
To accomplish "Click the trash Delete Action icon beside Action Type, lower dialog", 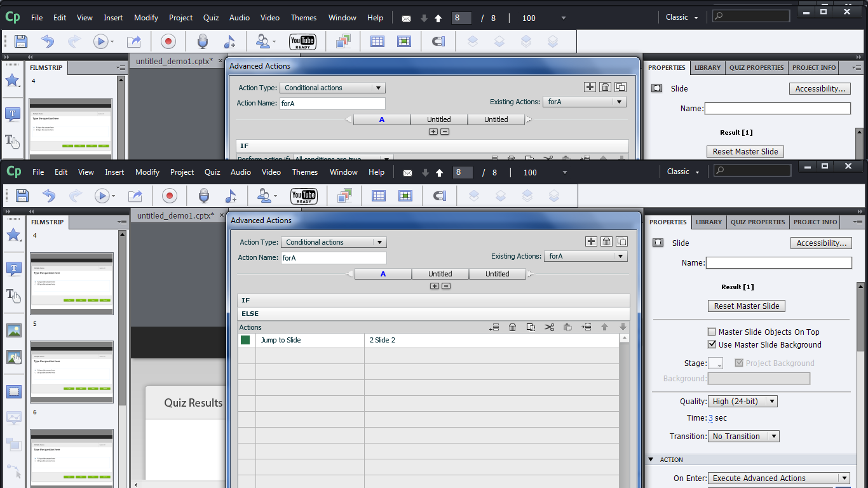I will (x=607, y=241).
